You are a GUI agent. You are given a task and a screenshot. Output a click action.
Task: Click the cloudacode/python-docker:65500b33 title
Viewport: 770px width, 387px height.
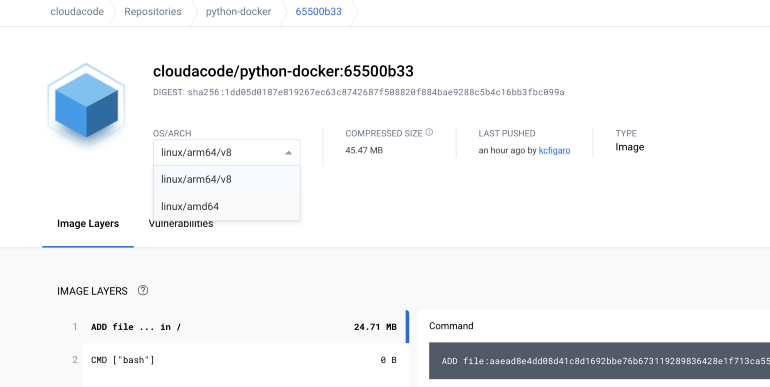[x=283, y=72]
